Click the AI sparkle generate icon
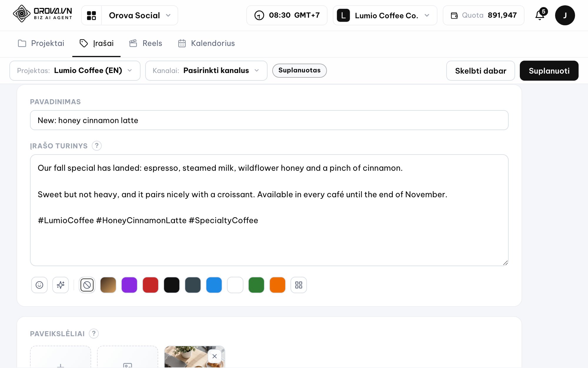Screen dimensions: 588x368 pos(61,285)
